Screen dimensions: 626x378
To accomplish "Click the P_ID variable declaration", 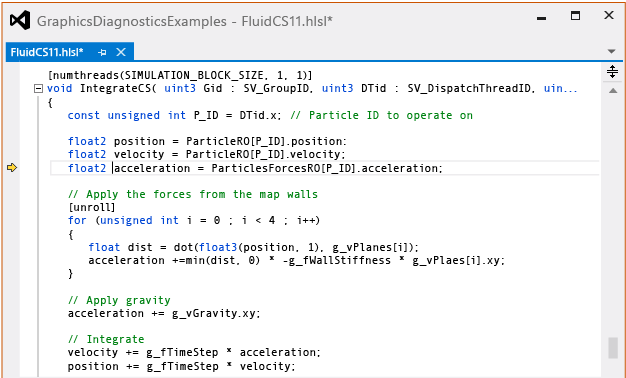I will tap(206, 115).
